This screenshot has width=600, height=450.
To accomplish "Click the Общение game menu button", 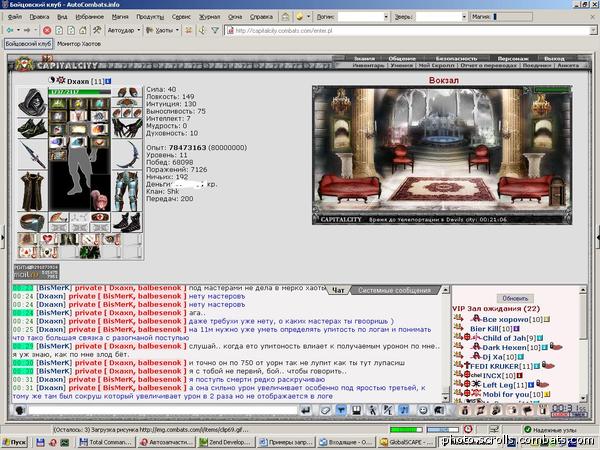I will point(402,59).
